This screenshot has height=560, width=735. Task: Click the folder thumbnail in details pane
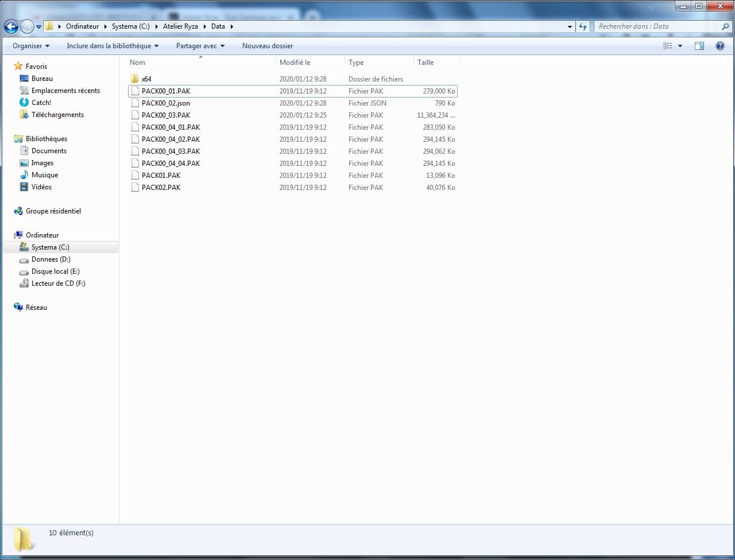pyautogui.click(x=24, y=539)
